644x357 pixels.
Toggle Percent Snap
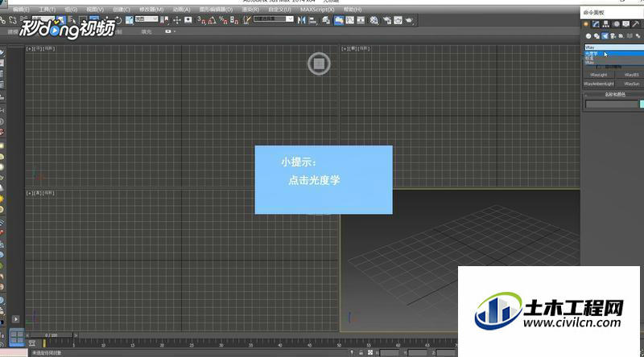224,19
